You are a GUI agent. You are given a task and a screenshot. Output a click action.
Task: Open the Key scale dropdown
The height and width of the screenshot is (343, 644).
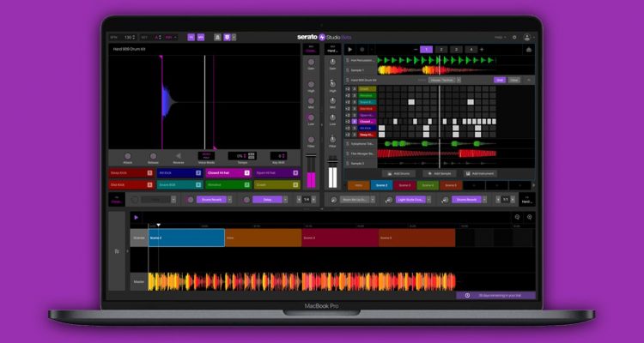171,38
